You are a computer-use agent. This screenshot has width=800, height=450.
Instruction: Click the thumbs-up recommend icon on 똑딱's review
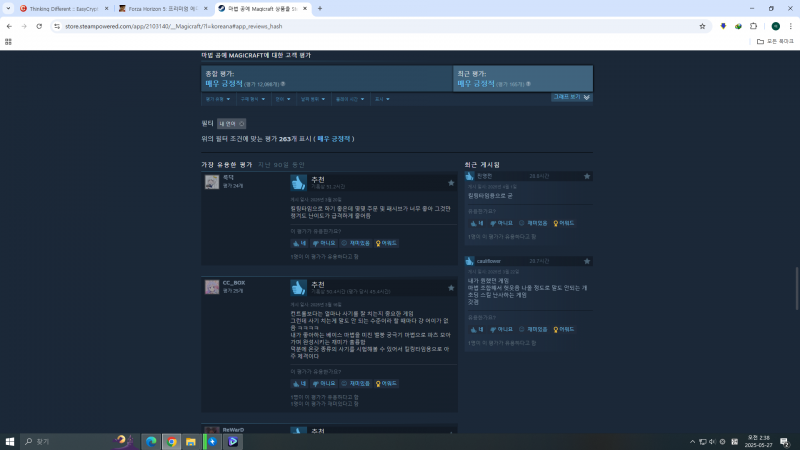(x=298, y=183)
